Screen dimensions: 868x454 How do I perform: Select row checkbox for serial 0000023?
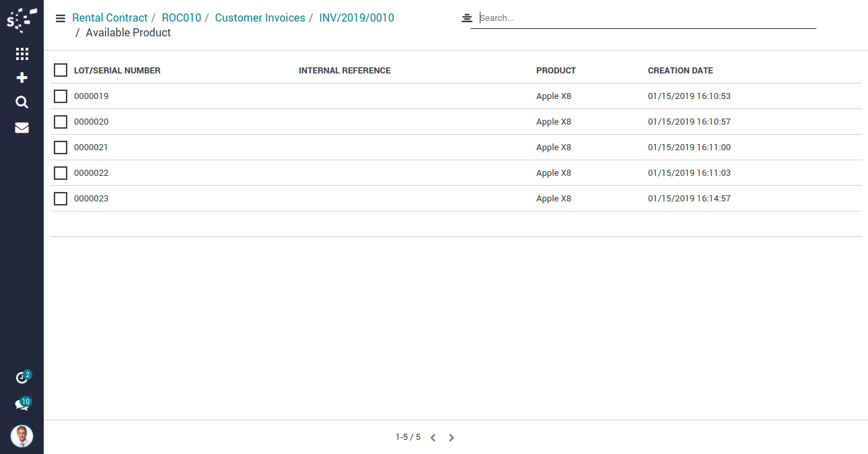click(x=61, y=199)
